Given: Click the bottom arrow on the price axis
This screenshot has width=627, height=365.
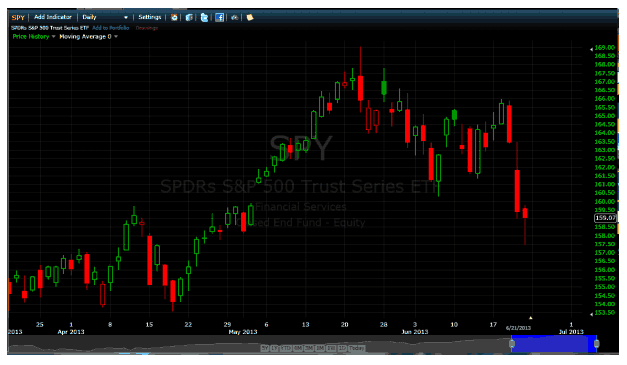Looking at the screenshot, I should click(x=591, y=314).
